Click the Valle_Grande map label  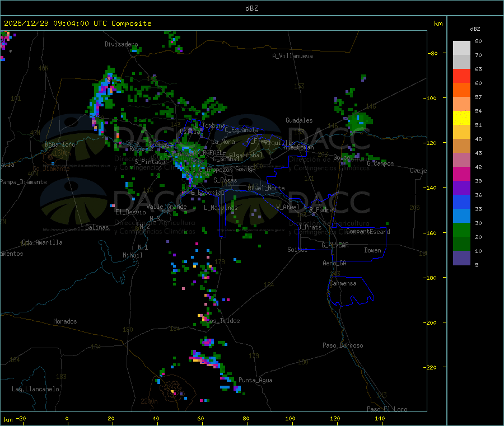tap(166, 206)
